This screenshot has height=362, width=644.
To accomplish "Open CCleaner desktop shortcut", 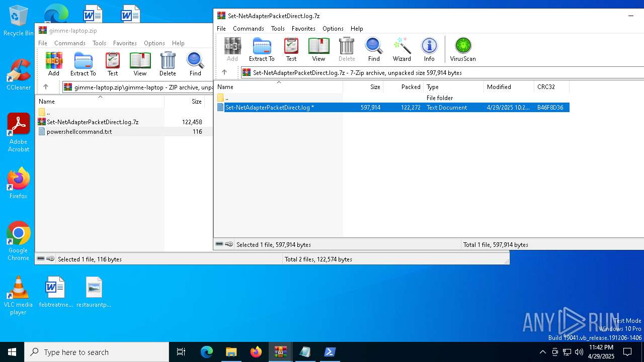I will (x=19, y=75).
